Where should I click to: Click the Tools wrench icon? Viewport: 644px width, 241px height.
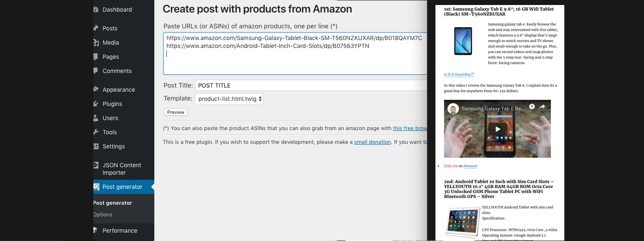[x=96, y=132]
